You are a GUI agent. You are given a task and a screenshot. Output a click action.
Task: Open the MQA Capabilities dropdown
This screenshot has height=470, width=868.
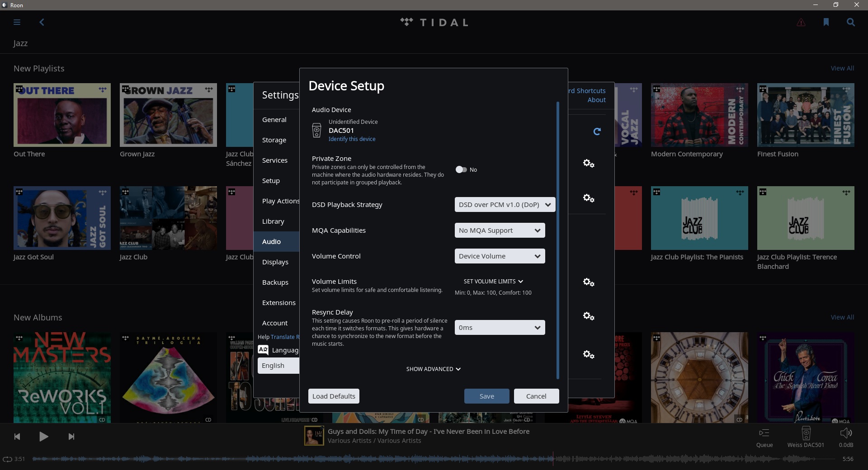pos(500,230)
